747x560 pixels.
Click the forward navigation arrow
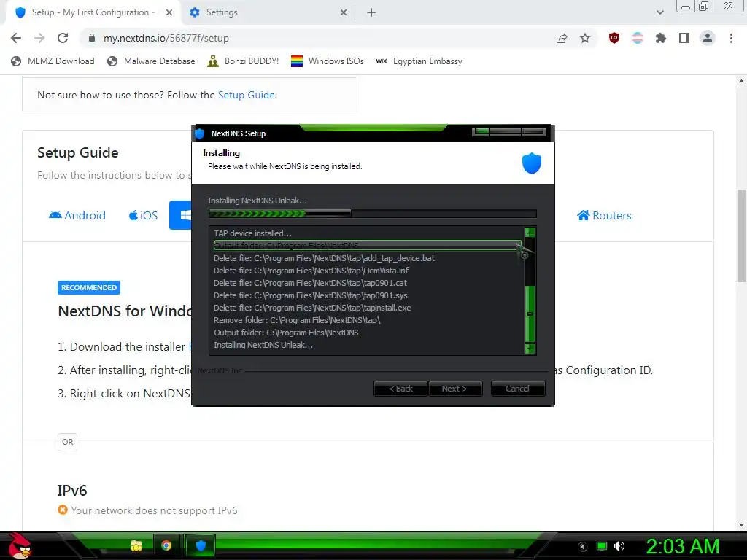pos(39,38)
